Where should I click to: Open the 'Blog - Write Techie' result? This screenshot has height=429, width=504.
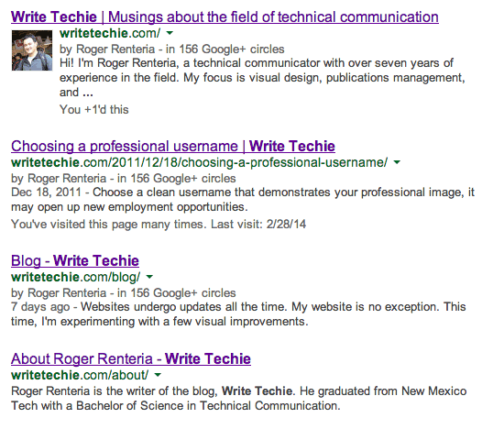click(75, 261)
